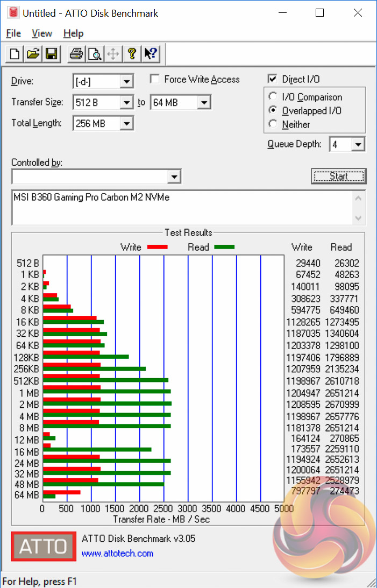
Task: Click the red Write legend swatch
Action: (158, 247)
